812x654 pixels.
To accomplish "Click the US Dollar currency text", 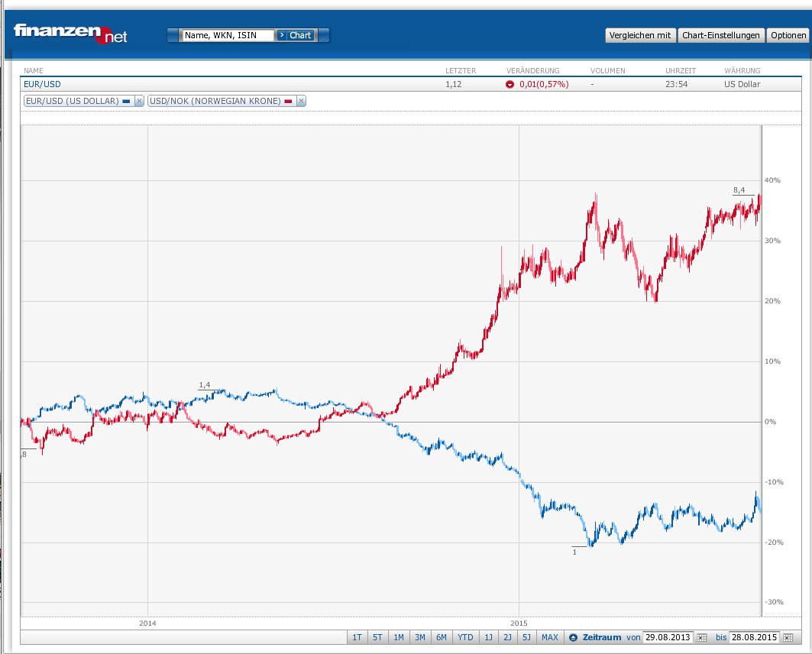I will (742, 84).
